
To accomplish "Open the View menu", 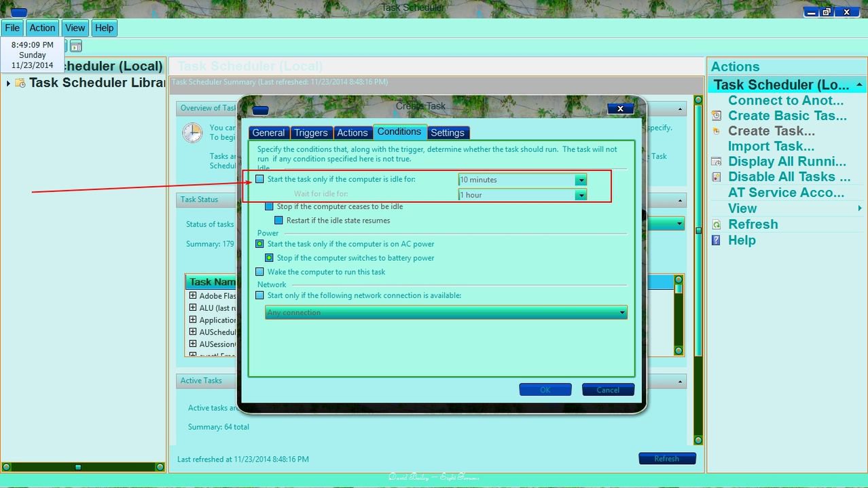I will coord(75,28).
